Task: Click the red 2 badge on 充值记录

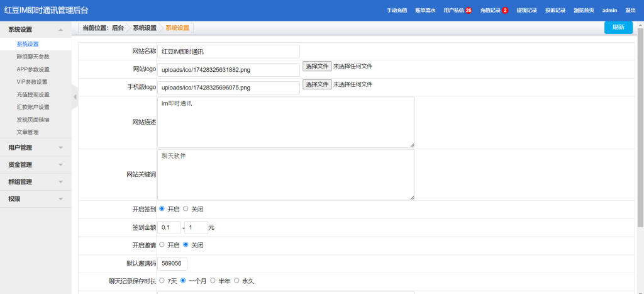Action: [505, 11]
